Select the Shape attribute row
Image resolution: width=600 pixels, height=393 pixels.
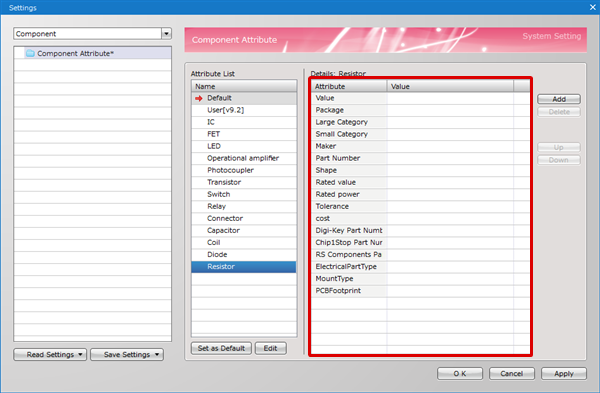coord(420,170)
